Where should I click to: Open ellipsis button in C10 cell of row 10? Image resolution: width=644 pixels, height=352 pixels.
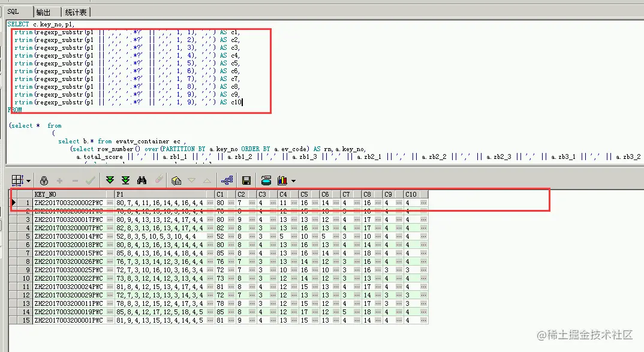(x=423, y=278)
